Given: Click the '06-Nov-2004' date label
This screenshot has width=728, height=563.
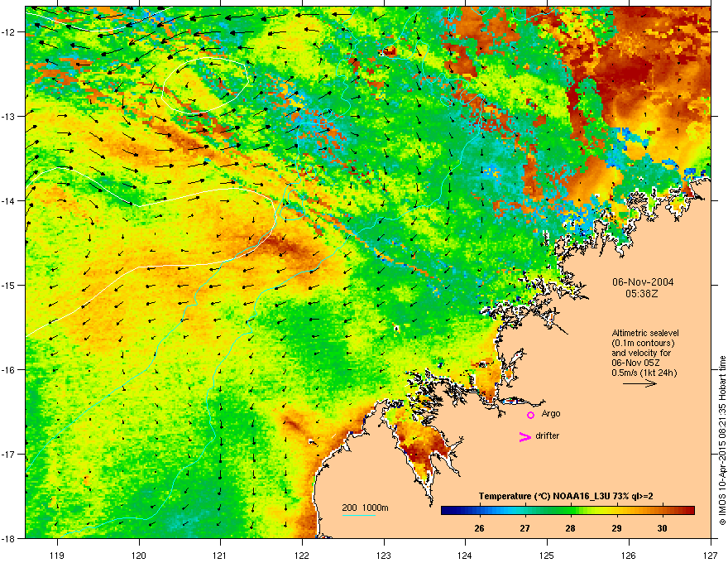Looking at the screenshot, I should coord(643,282).
